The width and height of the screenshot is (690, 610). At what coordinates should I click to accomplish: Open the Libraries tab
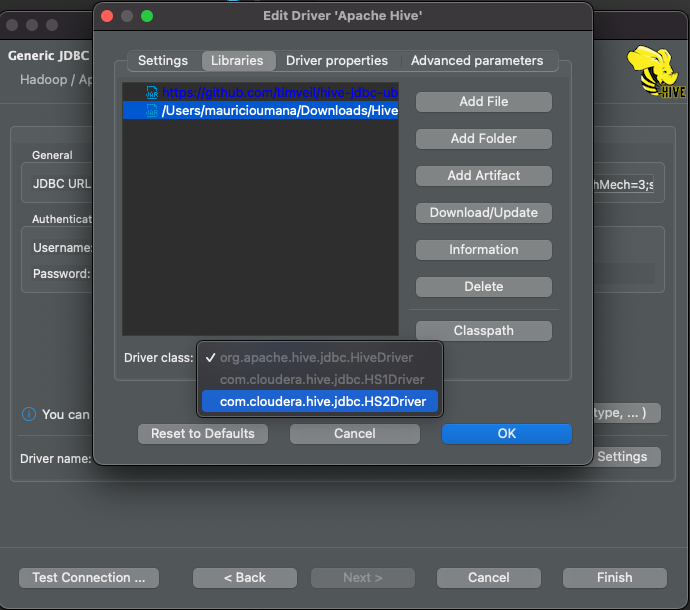237,61
